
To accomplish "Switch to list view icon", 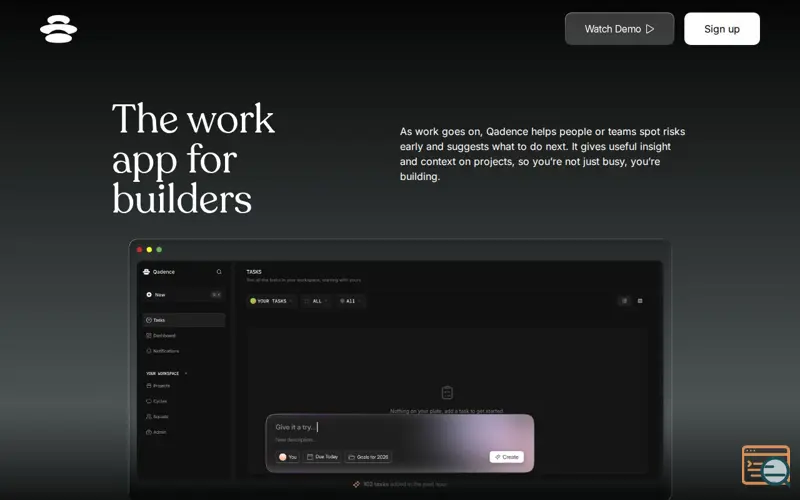I will [624, 301].
